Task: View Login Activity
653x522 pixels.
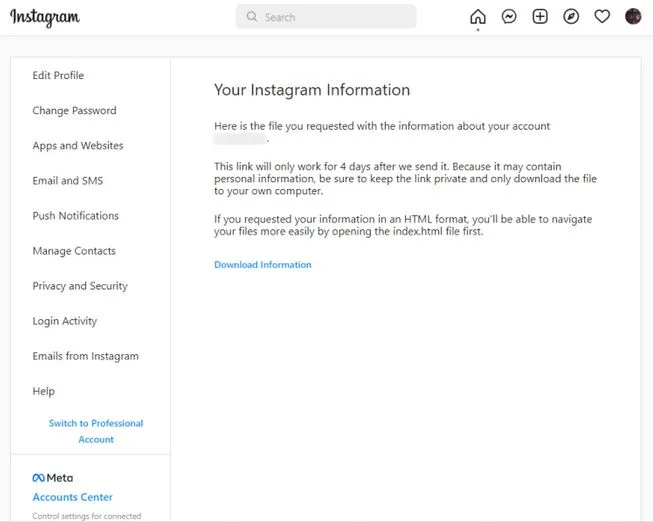Action: click(65, 321)
